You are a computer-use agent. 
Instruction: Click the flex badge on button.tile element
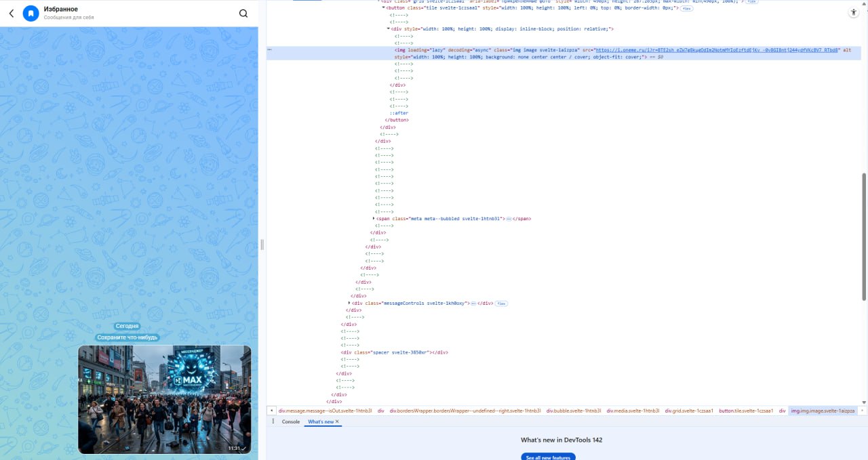click(686, 8)
